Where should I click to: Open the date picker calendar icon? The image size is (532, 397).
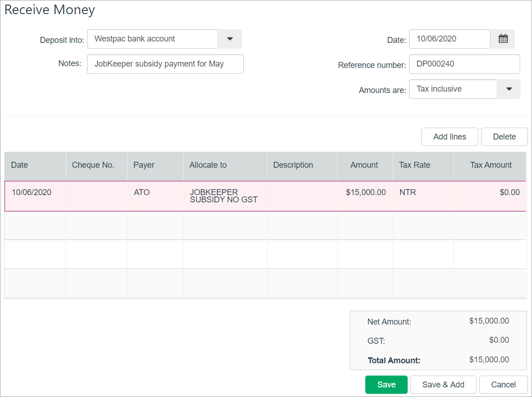503,39
